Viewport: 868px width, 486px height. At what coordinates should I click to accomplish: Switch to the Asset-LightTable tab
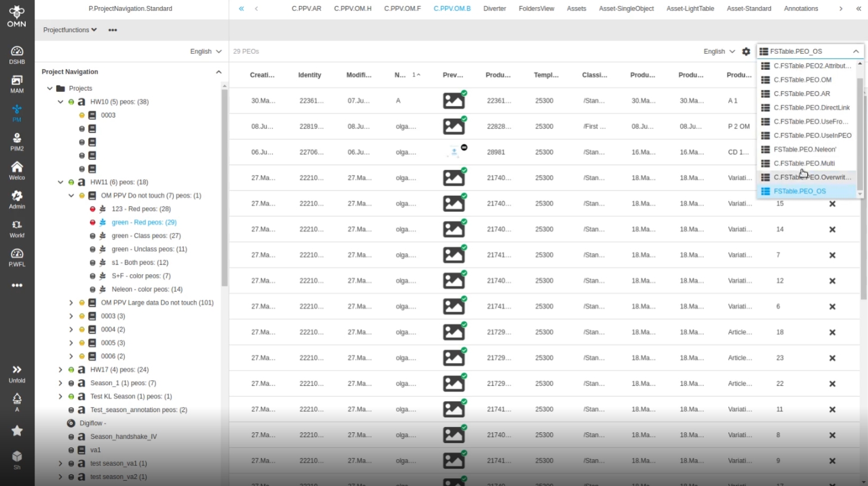click(690, 8)
